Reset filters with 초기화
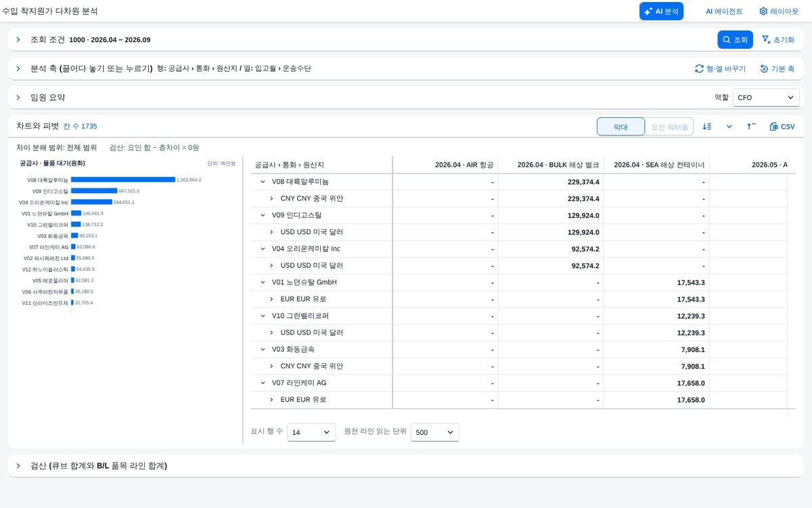 click(778, 40)
